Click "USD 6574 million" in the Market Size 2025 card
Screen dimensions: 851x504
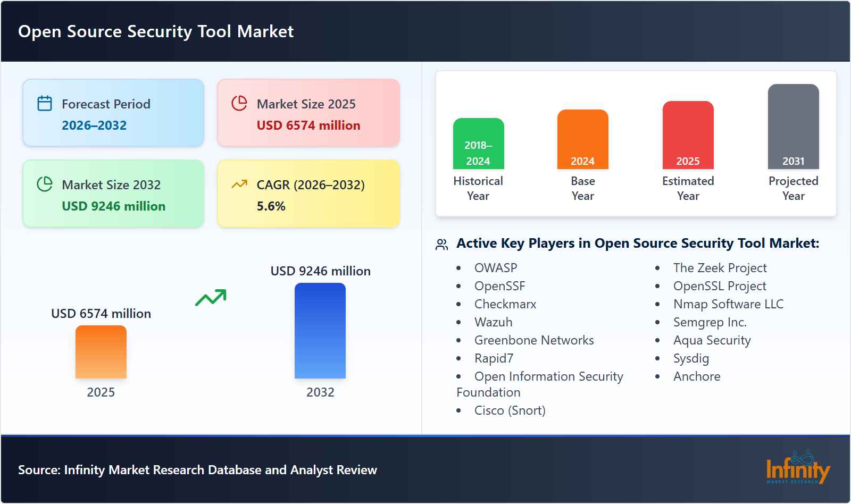click(x=308, y=125)
